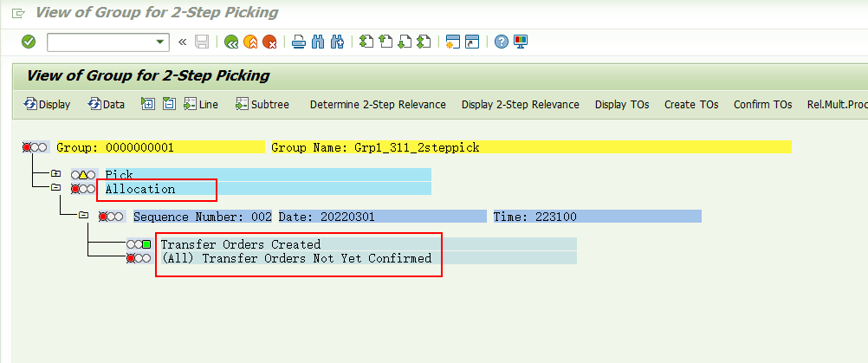Jump to Last Page icon
868x363 pixels.
424,42
